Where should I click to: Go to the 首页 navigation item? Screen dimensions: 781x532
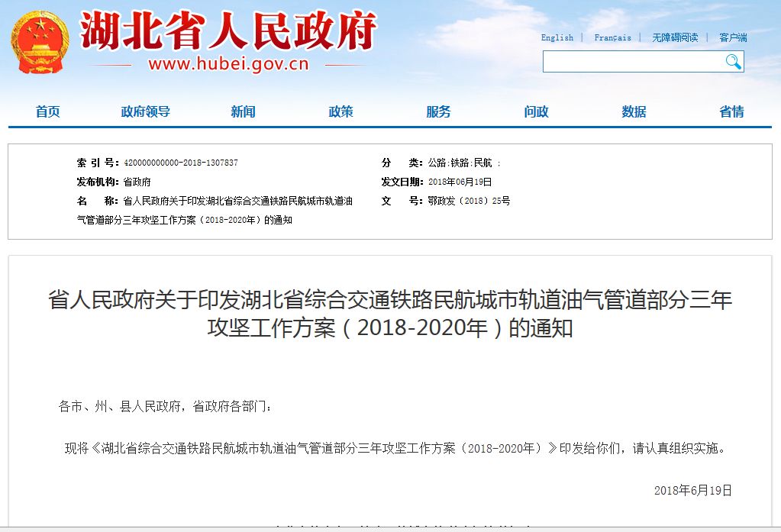[47, 111]
